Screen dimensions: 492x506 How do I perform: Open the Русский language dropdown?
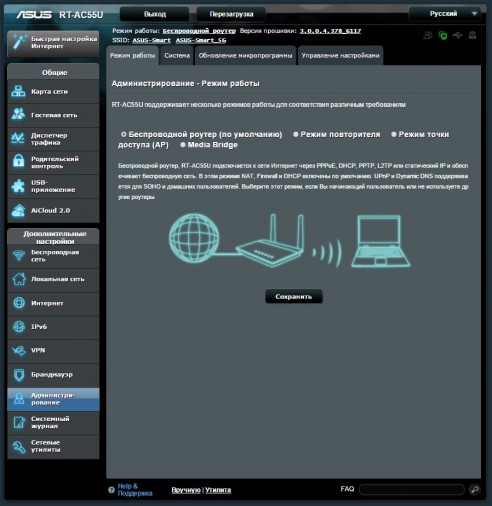coord(445,14)
